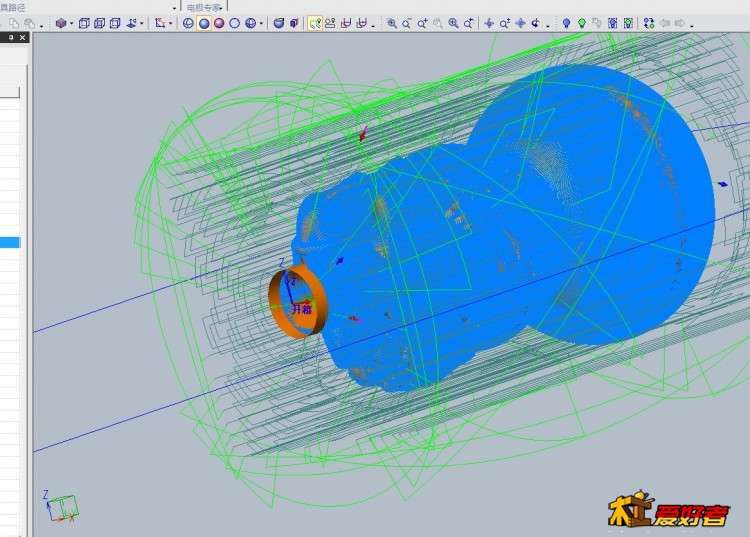Click the greyed paste icon
750x537 pixels.
[30, 23]
